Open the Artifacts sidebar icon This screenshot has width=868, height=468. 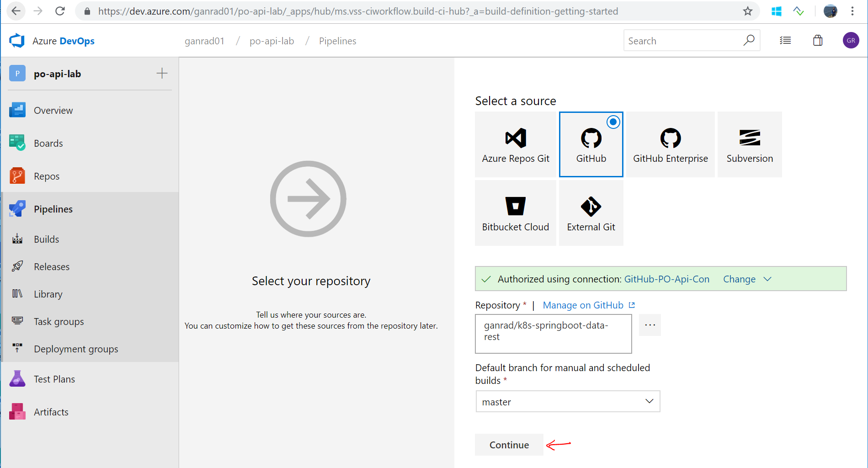coord(17,412)
